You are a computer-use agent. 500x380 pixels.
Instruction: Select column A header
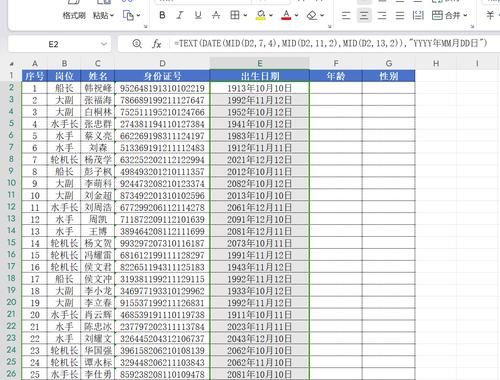pos(35,63)
